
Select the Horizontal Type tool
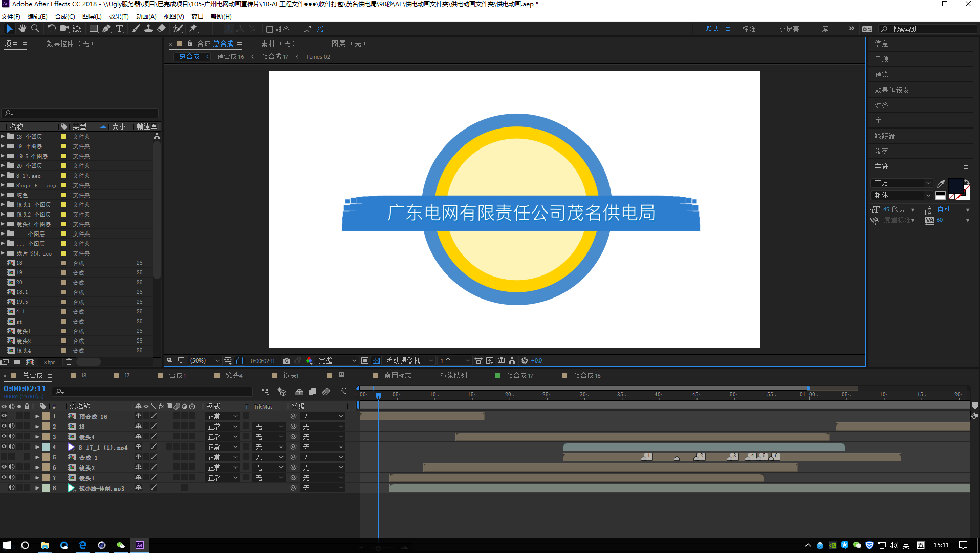coord(119,29)
